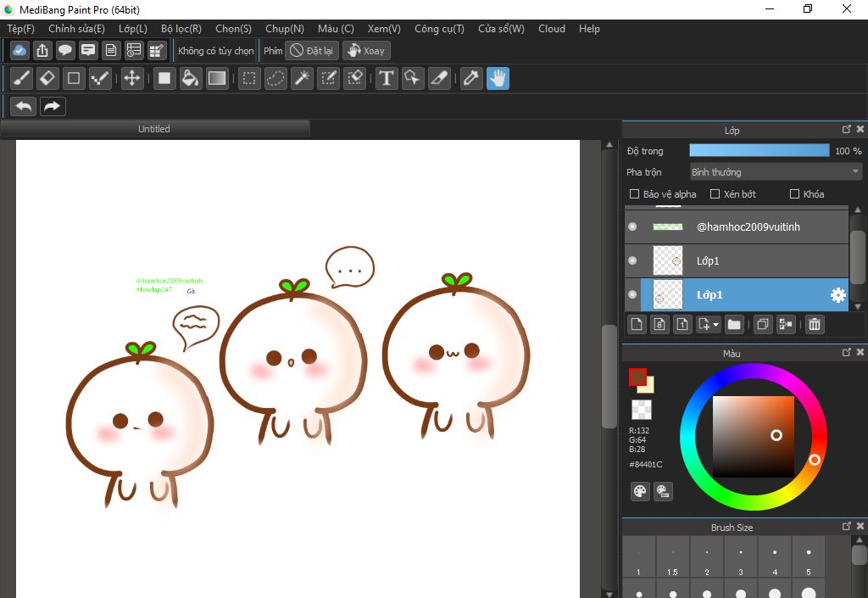
Task: Create a new color layer
Action: coord(637,324)
